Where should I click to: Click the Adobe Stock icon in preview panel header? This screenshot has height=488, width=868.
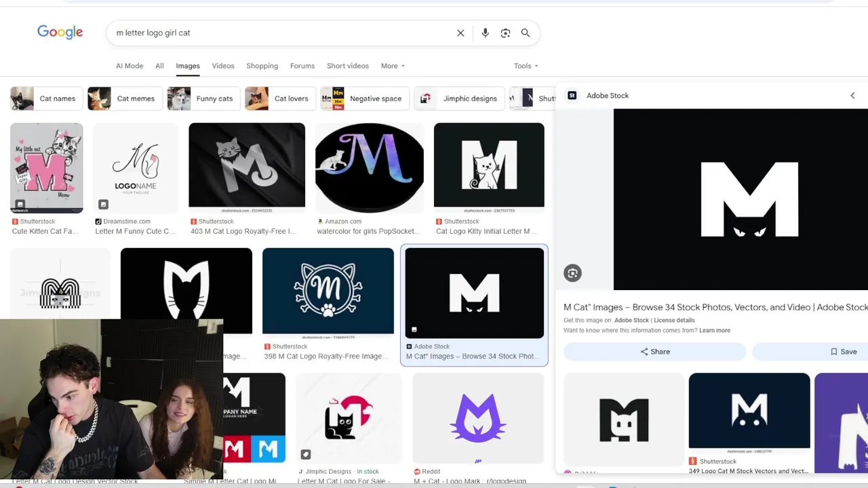pyautogui.click(x=572, y=96)
